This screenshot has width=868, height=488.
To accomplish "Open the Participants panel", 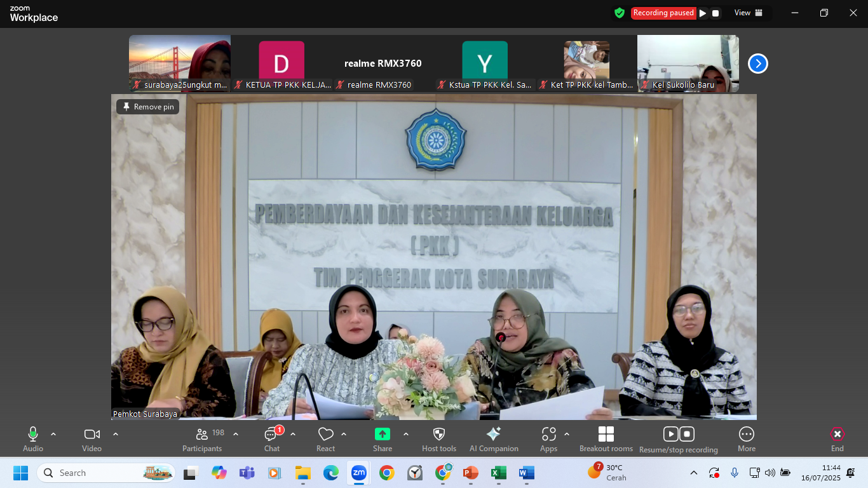I will pyautogui.click(x=202, y=439).
